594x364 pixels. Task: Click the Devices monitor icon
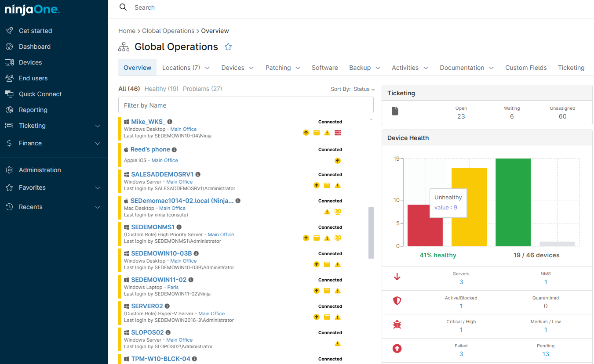(x=9, y=62)
